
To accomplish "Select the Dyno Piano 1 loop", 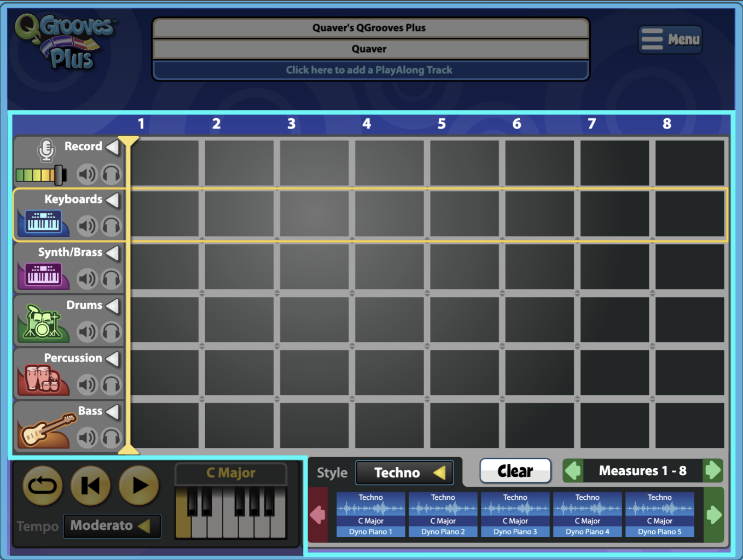I will point(371,515).
